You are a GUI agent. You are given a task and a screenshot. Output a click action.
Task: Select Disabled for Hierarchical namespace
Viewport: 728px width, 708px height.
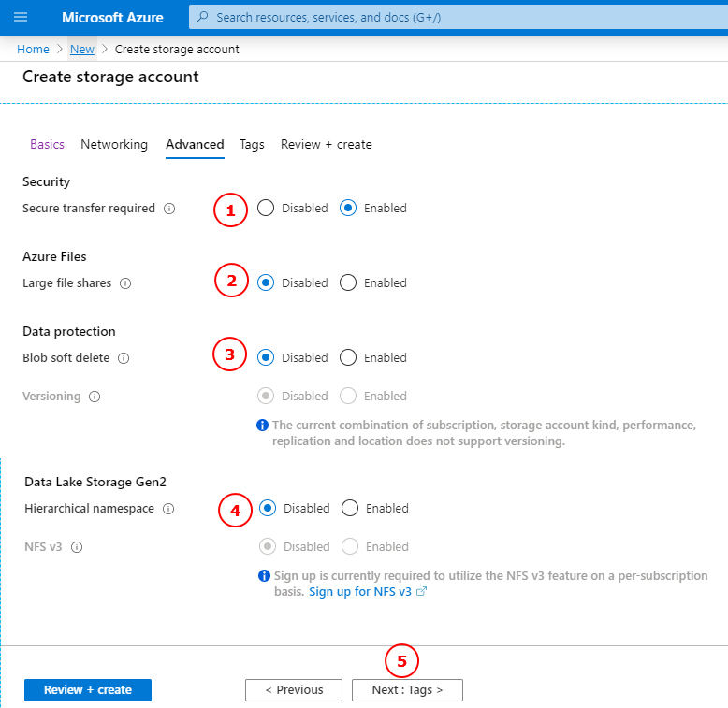[268, 509]
